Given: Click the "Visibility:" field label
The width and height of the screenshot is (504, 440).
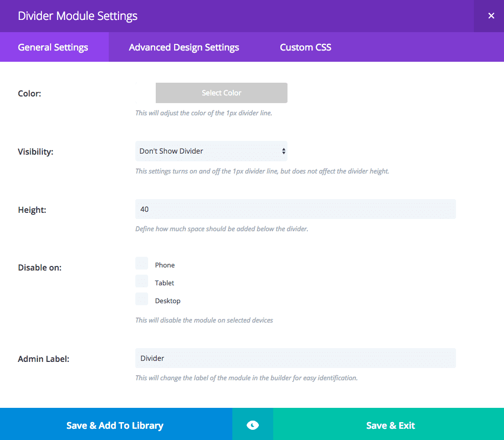Looking at the screenshot, I should 36,152.
